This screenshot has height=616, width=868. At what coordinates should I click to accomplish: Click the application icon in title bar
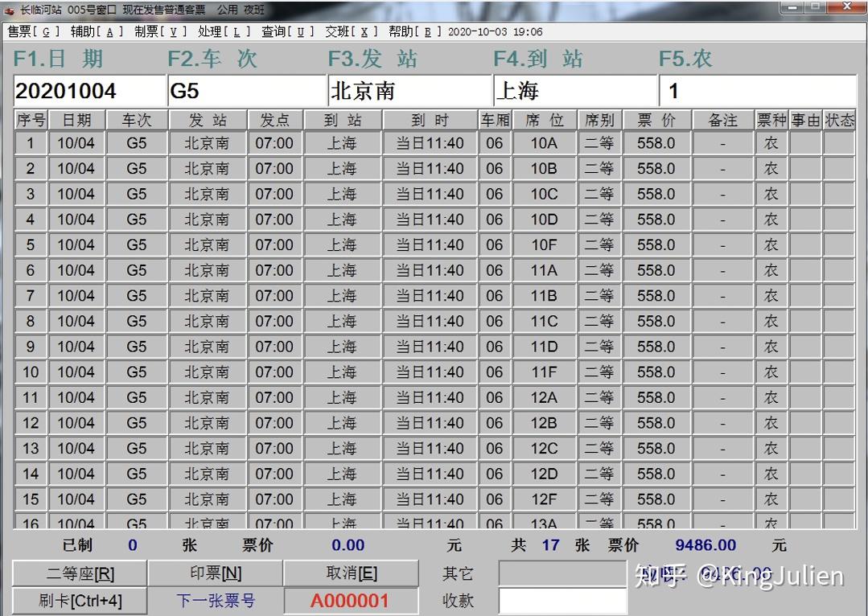[x=9, y=10]
